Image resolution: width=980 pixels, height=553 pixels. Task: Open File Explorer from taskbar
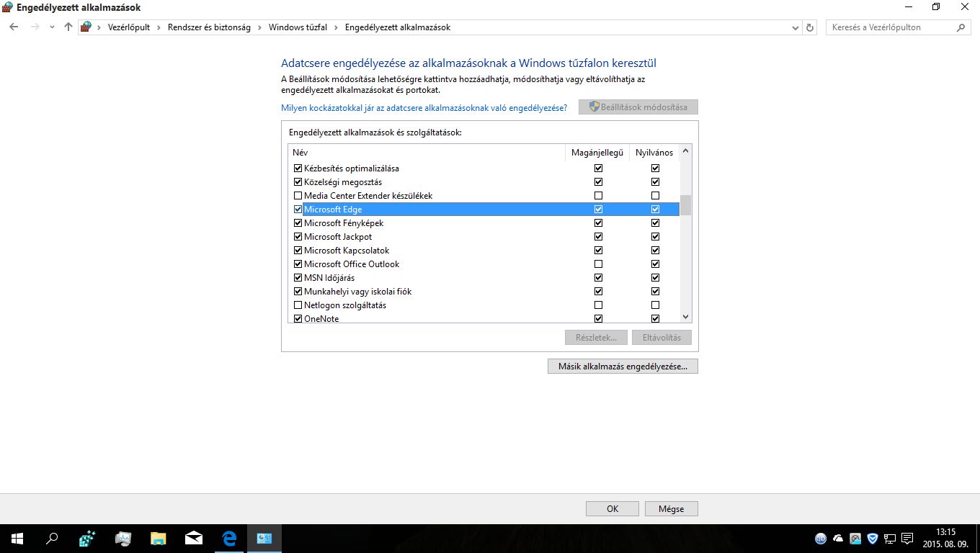click(x=158, y=539)
